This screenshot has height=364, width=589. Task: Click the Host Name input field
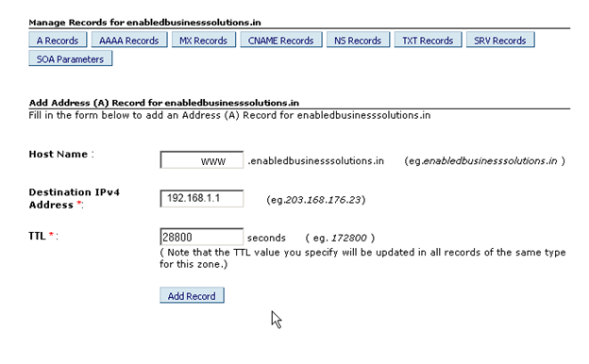(202, 160)
